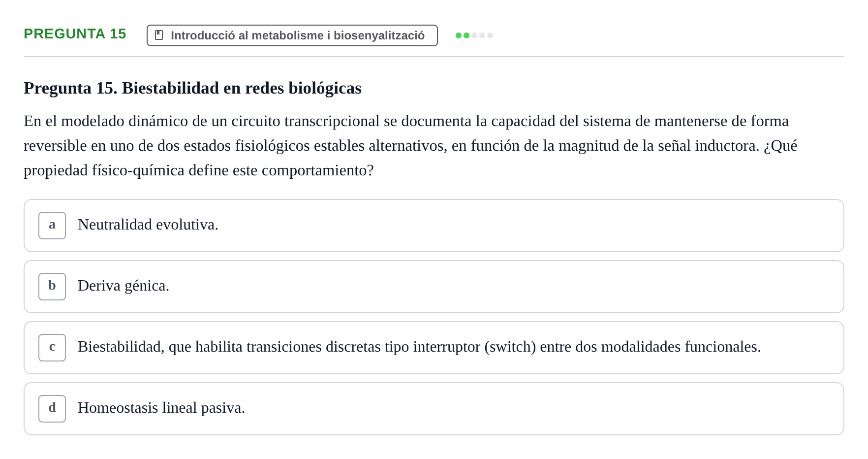Click empty area of option a card
Screen dimensions: 868x459
(531, 226)
